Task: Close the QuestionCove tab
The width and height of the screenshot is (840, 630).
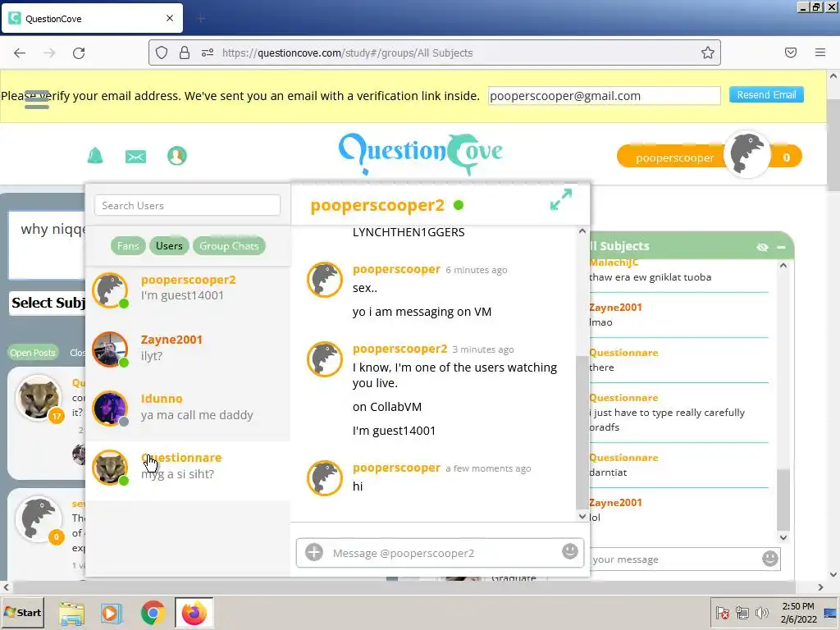Action: [x=170, y=18]
